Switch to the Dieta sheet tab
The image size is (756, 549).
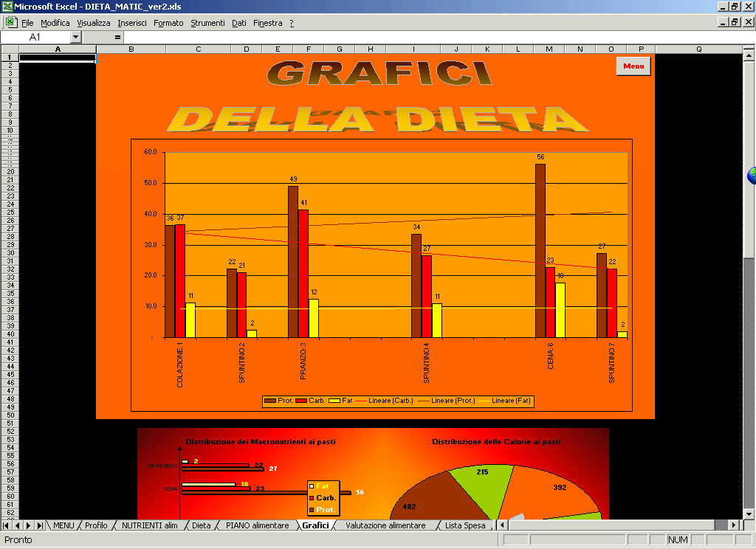point(201,525)
